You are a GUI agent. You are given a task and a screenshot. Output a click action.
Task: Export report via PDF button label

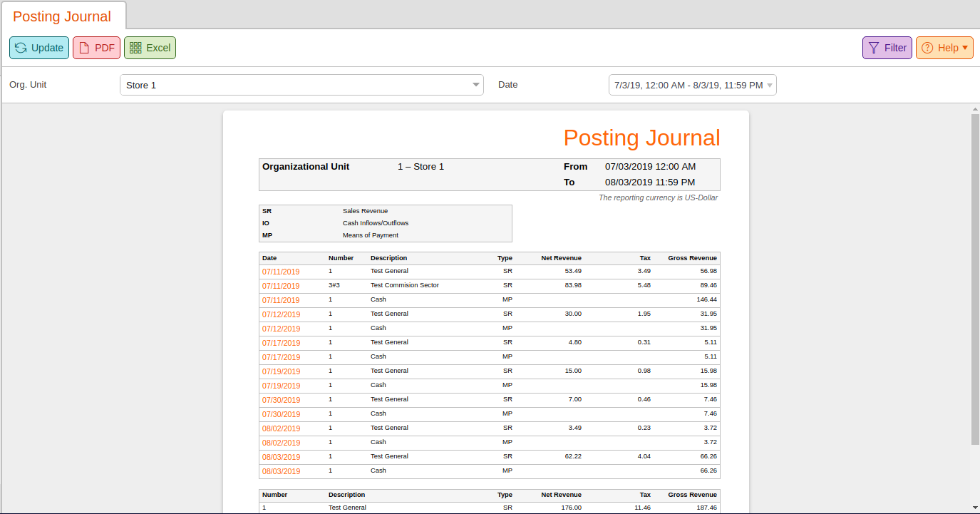(x=105, y=48)
